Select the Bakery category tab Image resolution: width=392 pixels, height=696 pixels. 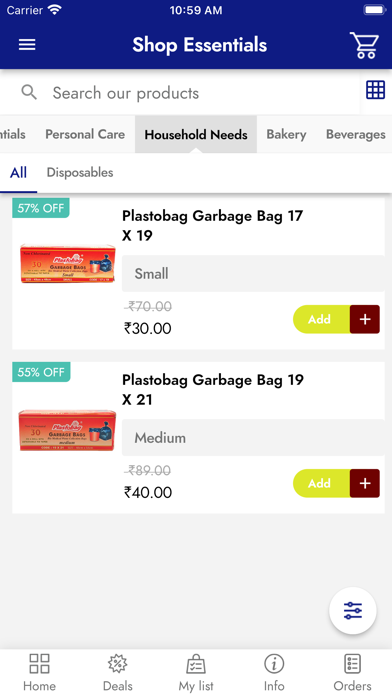(x=286, y=134)
